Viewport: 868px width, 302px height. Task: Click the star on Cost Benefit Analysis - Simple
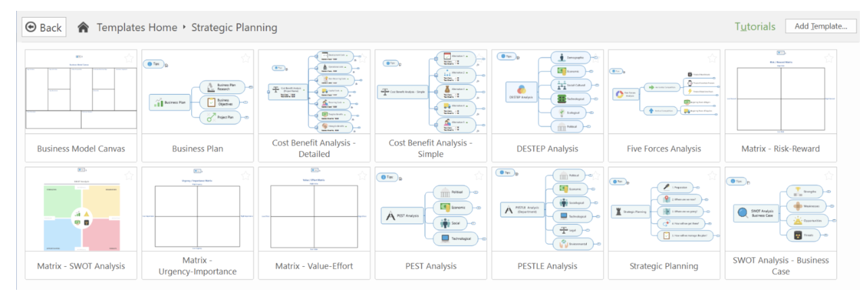(x=479, y=59)
